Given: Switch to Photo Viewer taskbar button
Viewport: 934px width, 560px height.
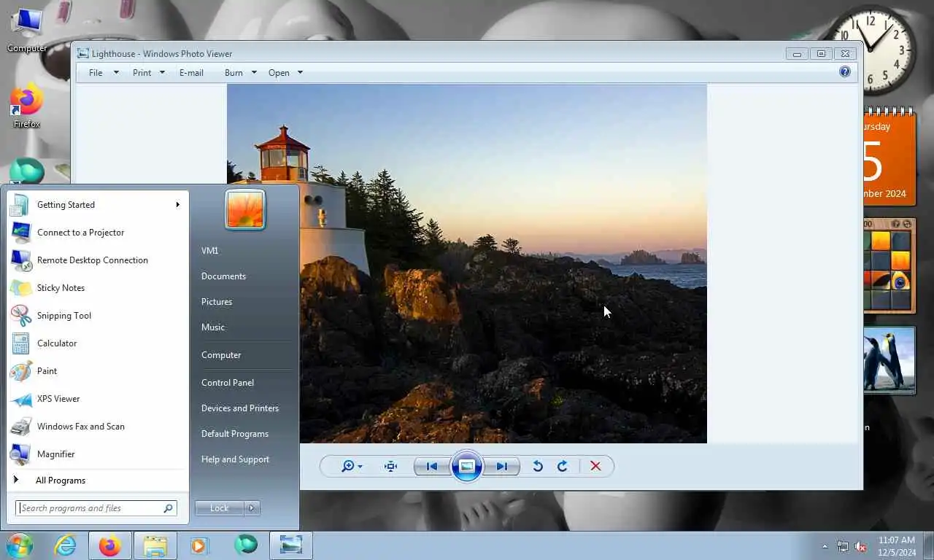Looking at the screenshot, I should [291, 545].
